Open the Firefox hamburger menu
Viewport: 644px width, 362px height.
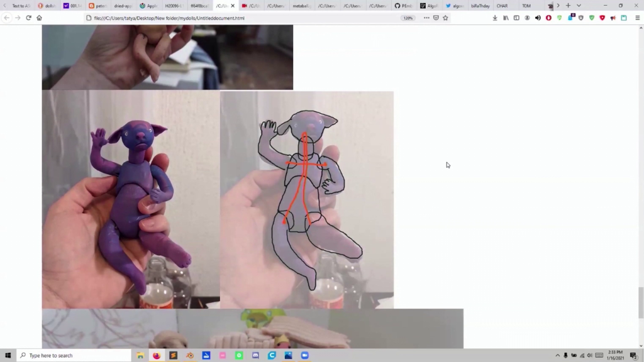(x=638, y=18)
